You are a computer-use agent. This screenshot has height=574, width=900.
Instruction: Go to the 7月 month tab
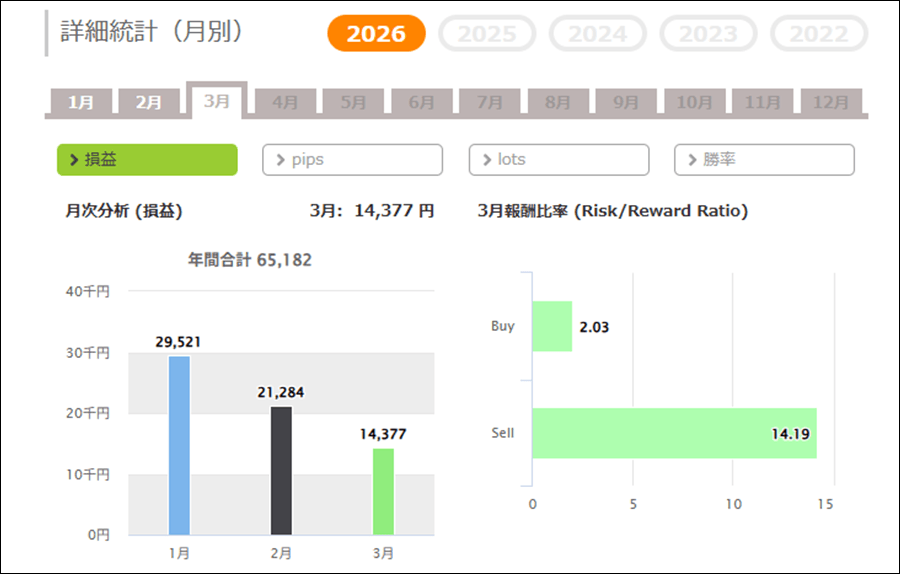(490, 102)
